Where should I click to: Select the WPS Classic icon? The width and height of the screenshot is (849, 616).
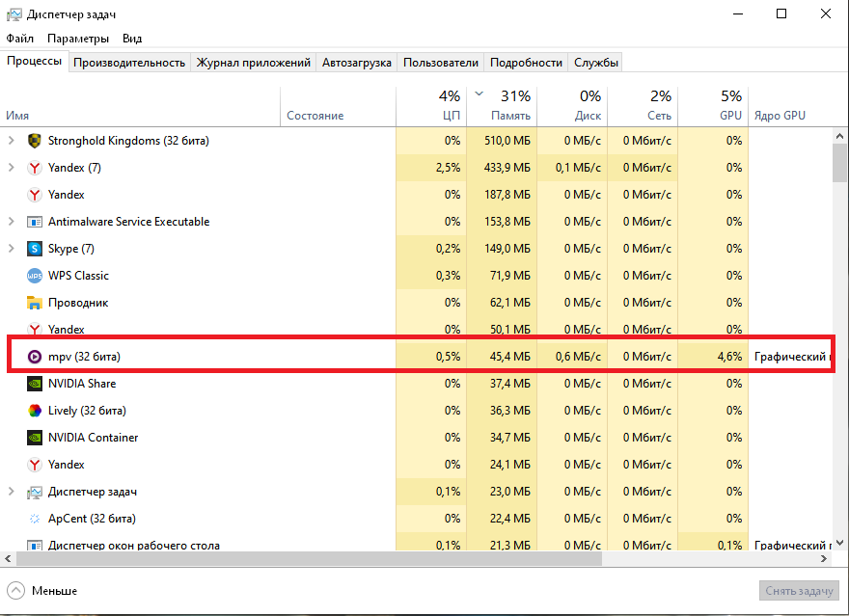pyautogui.click(x=35, y=276)
